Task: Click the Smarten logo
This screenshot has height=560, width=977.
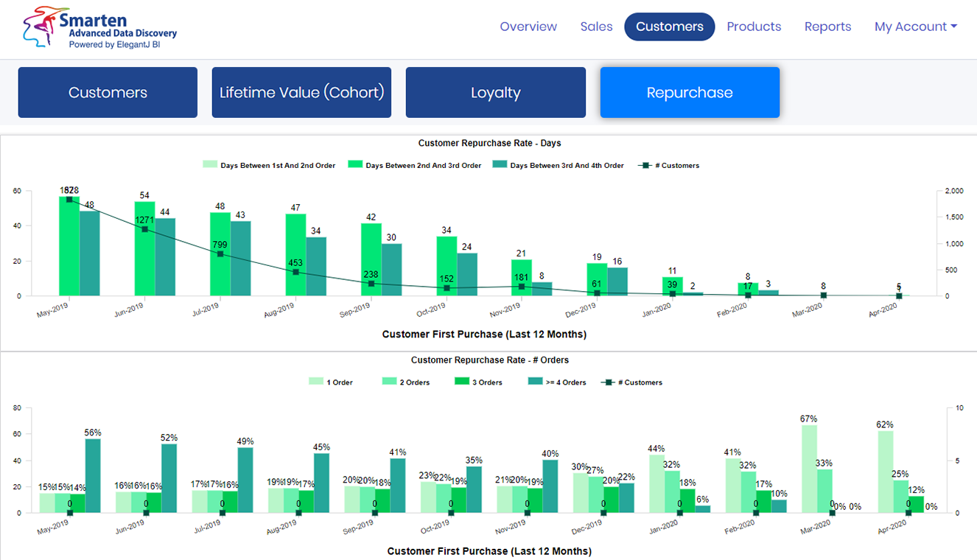Action: click(100, 28)
